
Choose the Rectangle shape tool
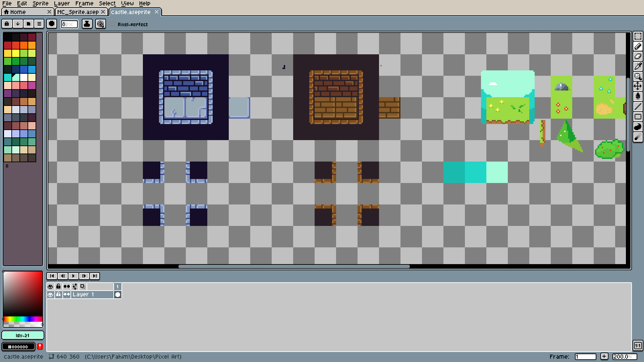click(638, 117)
